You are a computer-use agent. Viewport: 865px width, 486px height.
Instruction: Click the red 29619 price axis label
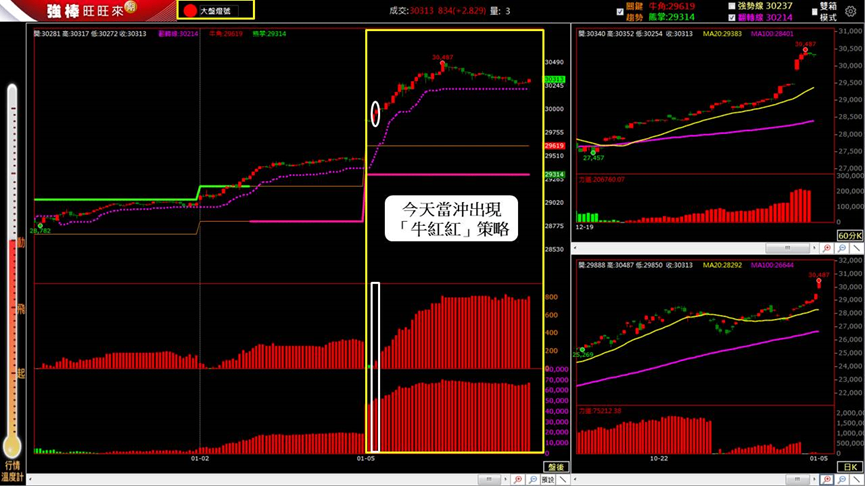click(x=554, y=146)
